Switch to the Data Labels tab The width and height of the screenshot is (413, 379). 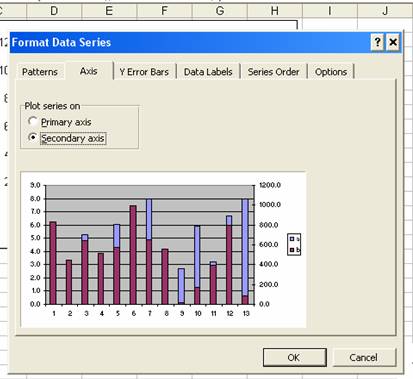point(208,72)
